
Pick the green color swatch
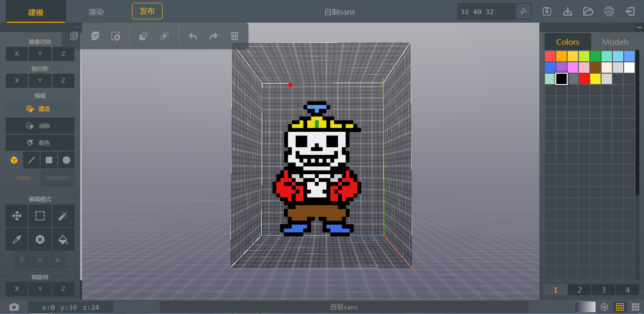click(595, 56)
